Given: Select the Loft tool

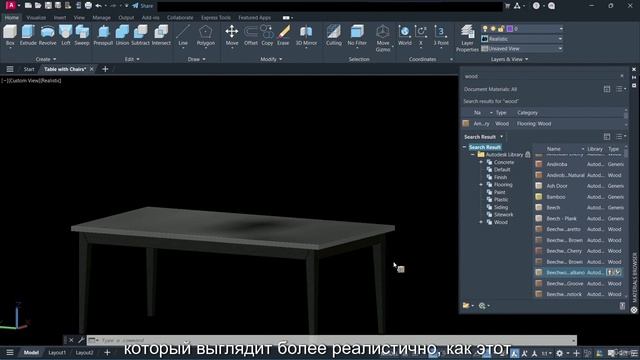Looking at the screenshot, I should pos(66,35).
